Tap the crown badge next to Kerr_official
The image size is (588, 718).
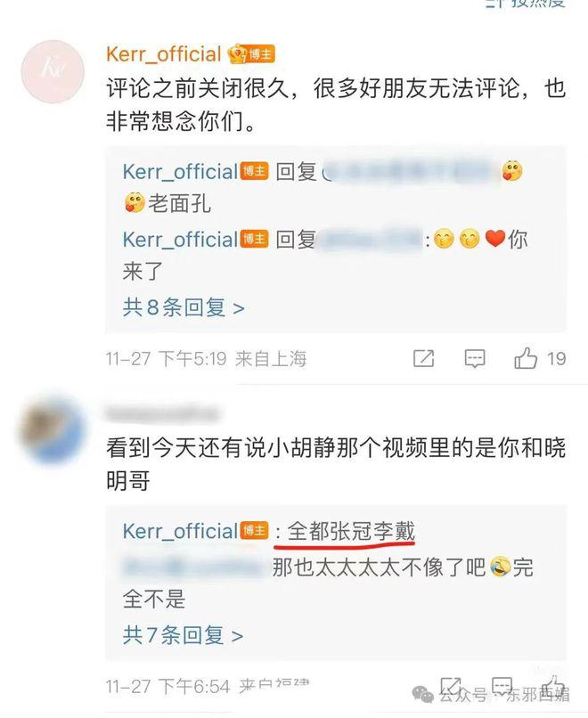(237, 54)
